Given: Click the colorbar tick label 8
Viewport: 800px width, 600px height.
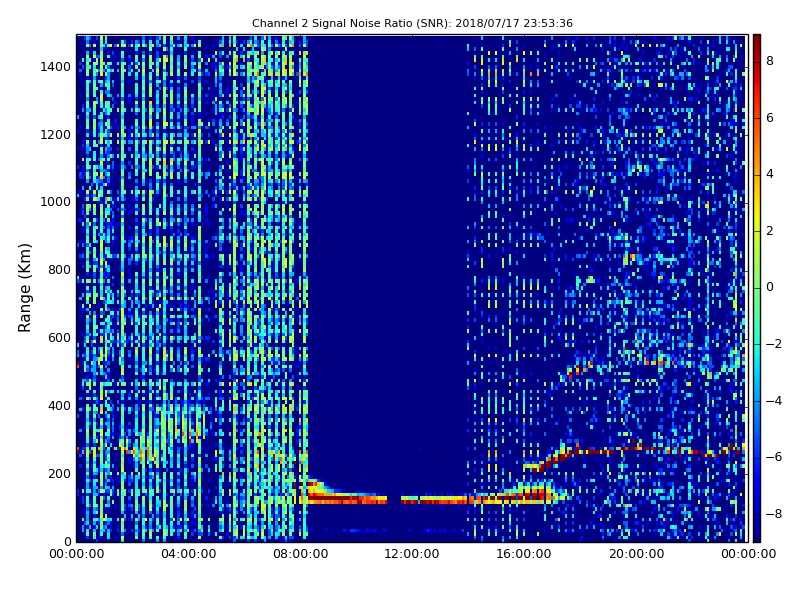Looking at the screenshot, I should click(770, 61).
